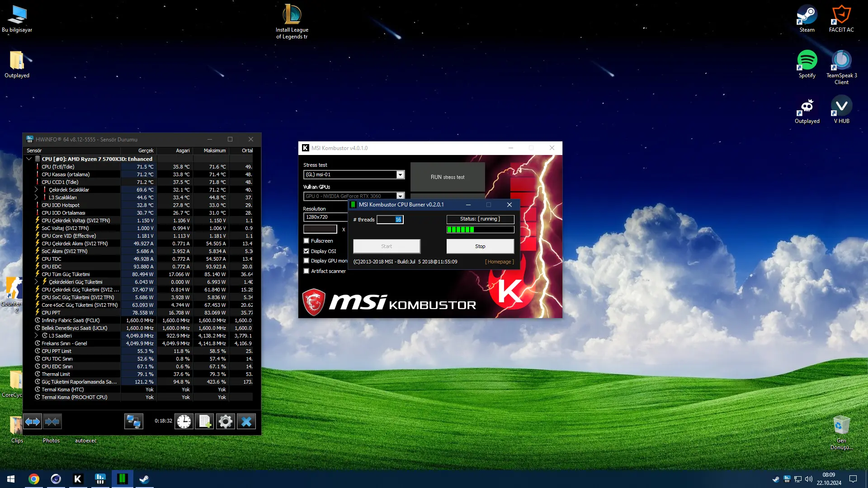Open the FACEIT AC desktop shortcut
This screenshot has height=488, width=868.
841,19
